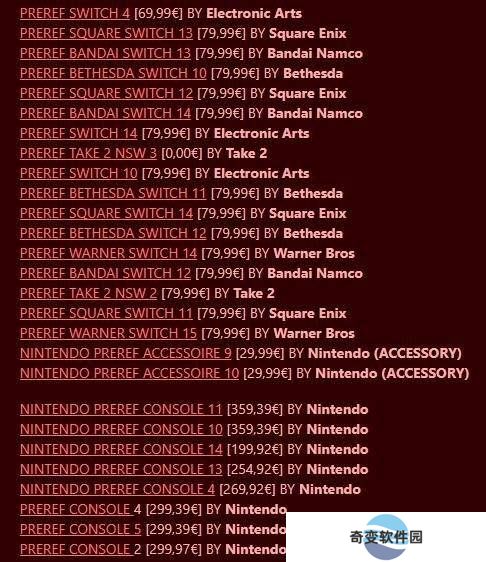Click the PREREF SQUARE SWITCH 11 link

[106, 314]
